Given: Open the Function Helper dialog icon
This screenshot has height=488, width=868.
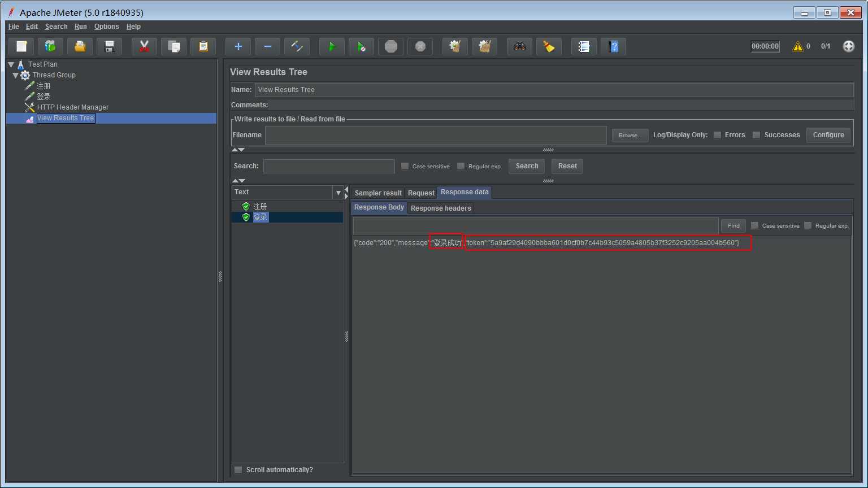Looking at the screenshot, I should point(584,46).
